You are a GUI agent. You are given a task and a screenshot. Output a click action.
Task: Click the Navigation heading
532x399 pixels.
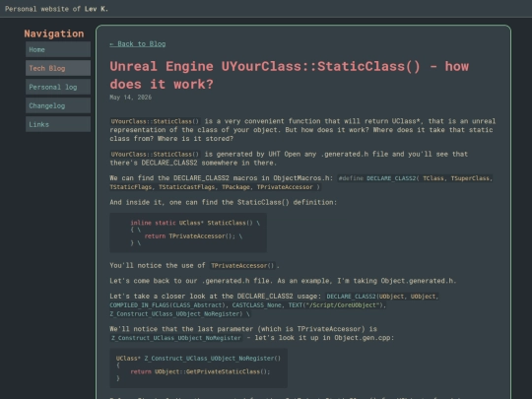coord(54,33)
